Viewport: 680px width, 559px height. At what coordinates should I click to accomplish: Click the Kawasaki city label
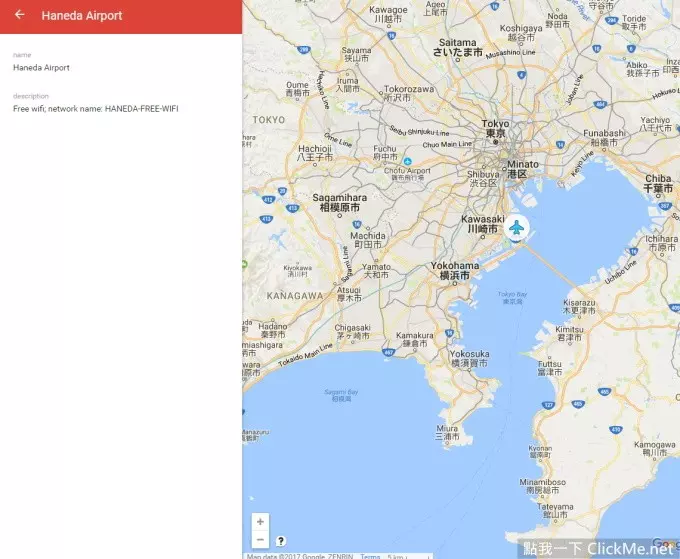coord(482,224)
